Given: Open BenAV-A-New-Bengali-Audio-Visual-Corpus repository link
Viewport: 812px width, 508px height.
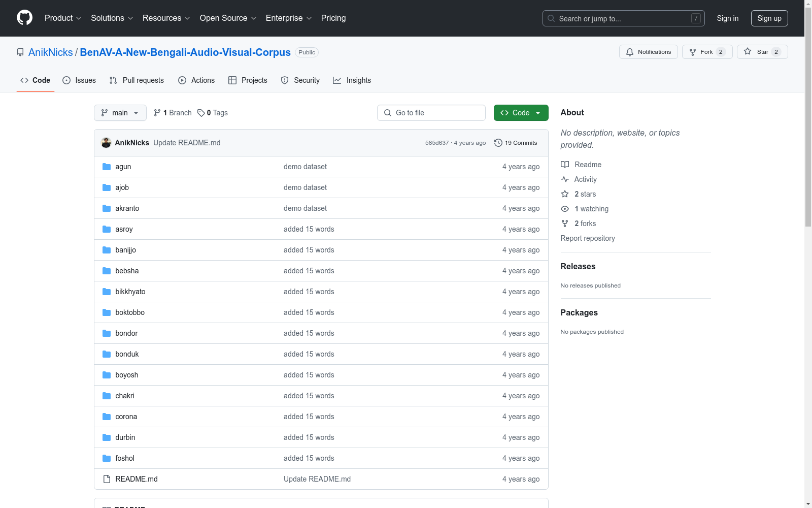Looking at the screenshot, I should click(185, 52).
